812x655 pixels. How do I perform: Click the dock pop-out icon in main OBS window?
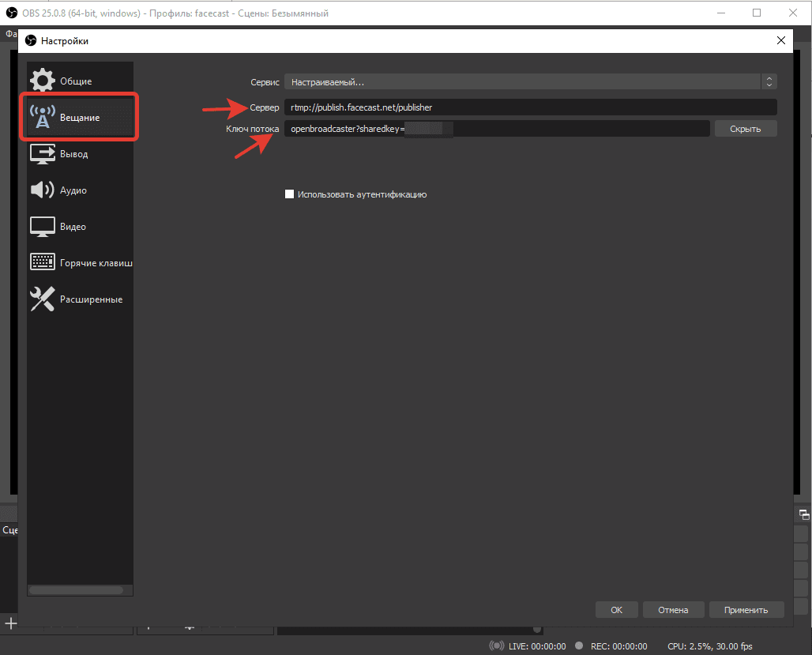[x=804, y=514]
